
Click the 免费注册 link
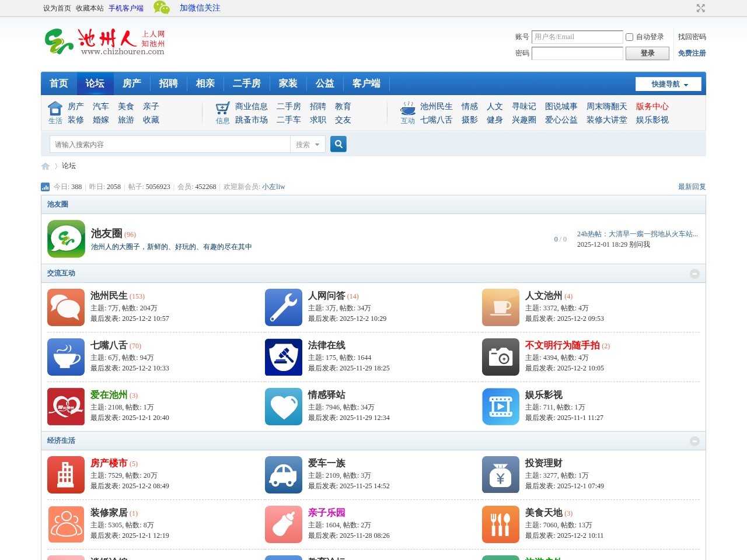692,53
